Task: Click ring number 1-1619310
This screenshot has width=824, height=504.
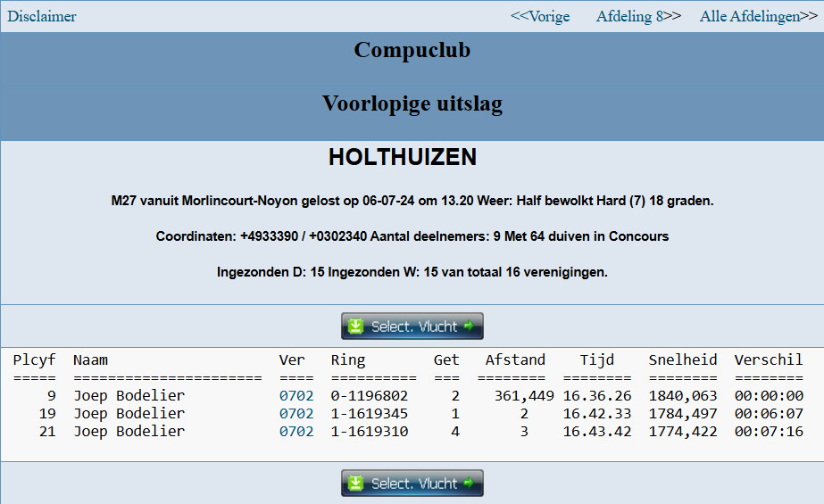Action: click(x=370, y=432)
